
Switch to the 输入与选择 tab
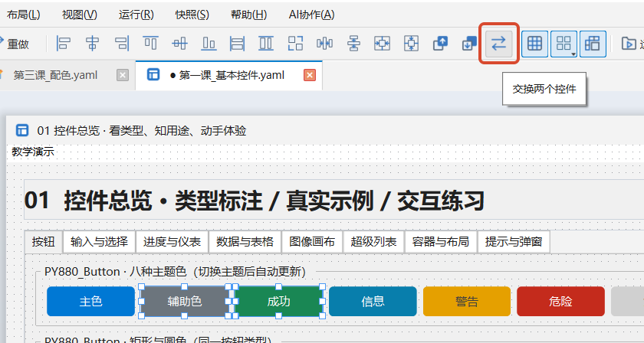pos(99,242)
